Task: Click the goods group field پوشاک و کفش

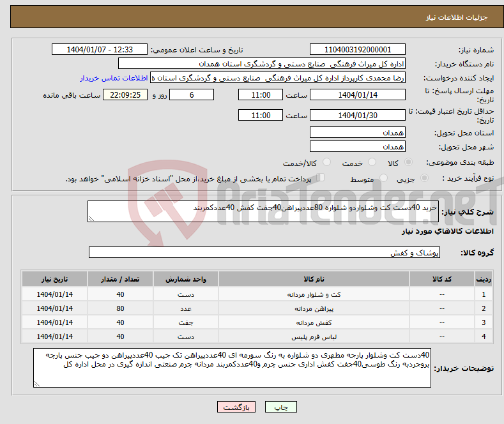Action: point(264,252)
